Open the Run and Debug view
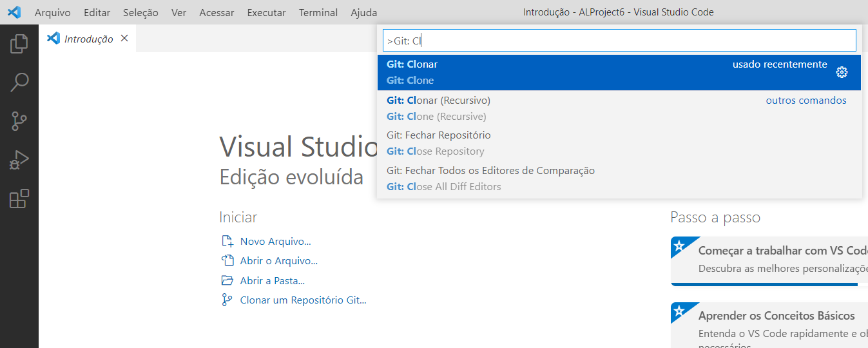The width and height of the screenshot is (868, 348). [x=19, y=160]
